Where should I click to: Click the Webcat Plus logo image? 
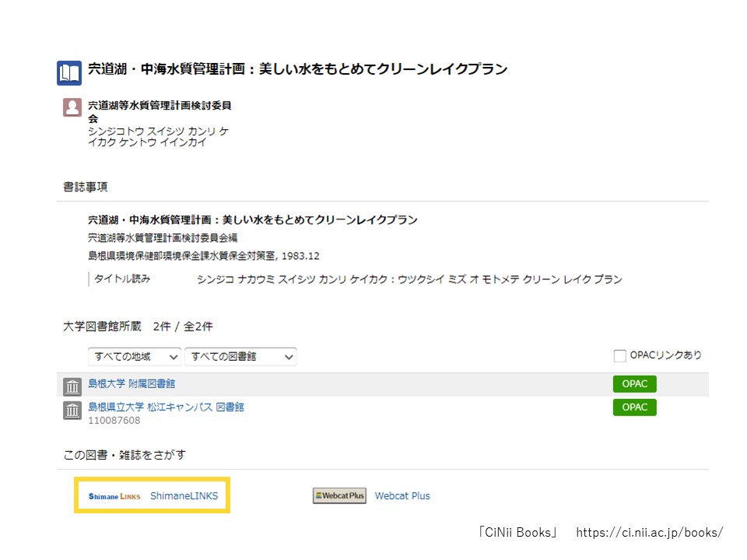339,496
